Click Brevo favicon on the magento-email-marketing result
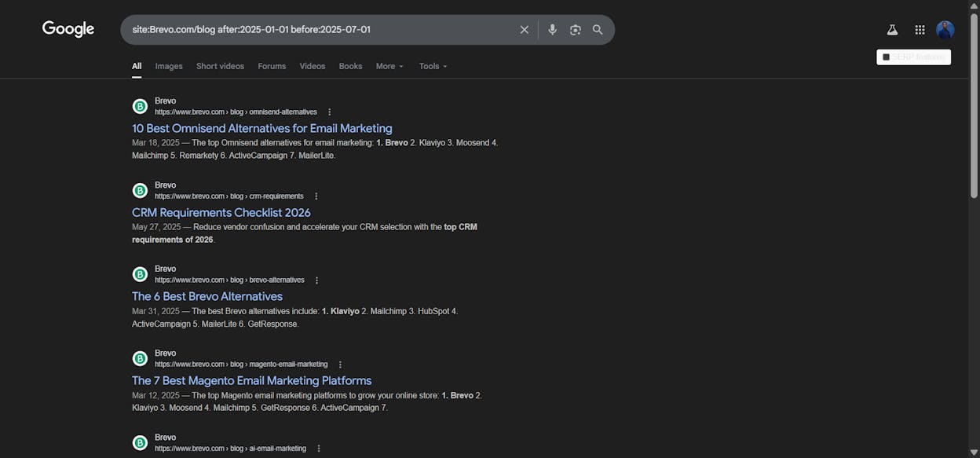This screenshot has height=458, width=980. [140, 358]
